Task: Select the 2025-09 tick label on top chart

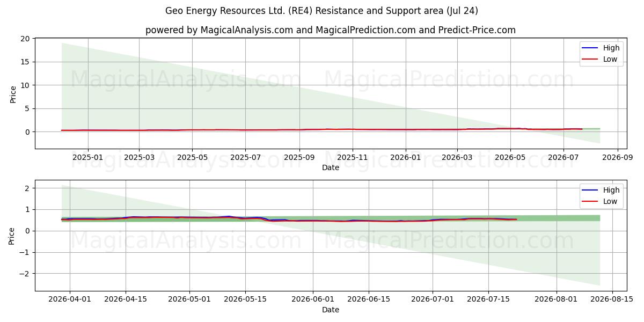Action: point(299,157)
